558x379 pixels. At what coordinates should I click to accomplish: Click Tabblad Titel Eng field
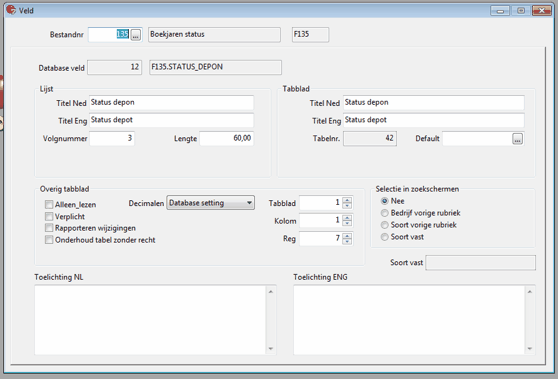pos(434,120)
